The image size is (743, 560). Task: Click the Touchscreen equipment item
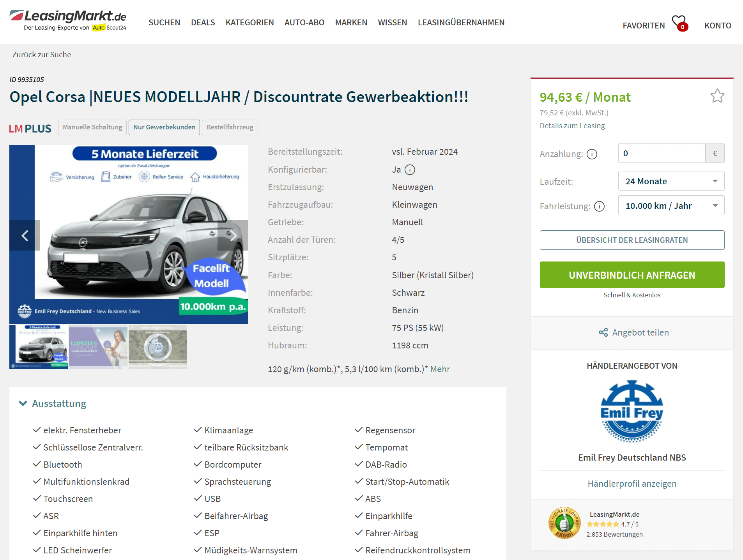68,499
